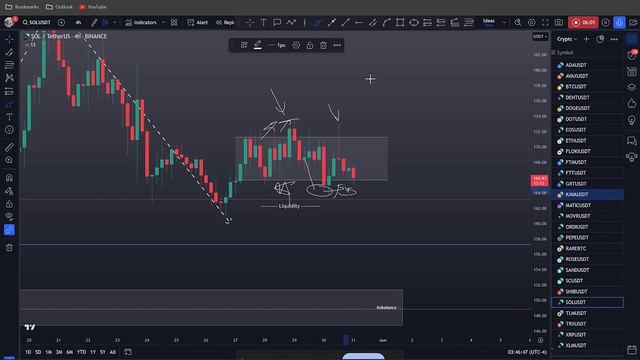Select the crosshair cursor tool in left sidebar
640x360 pixels.
click(x=9, y=39)
